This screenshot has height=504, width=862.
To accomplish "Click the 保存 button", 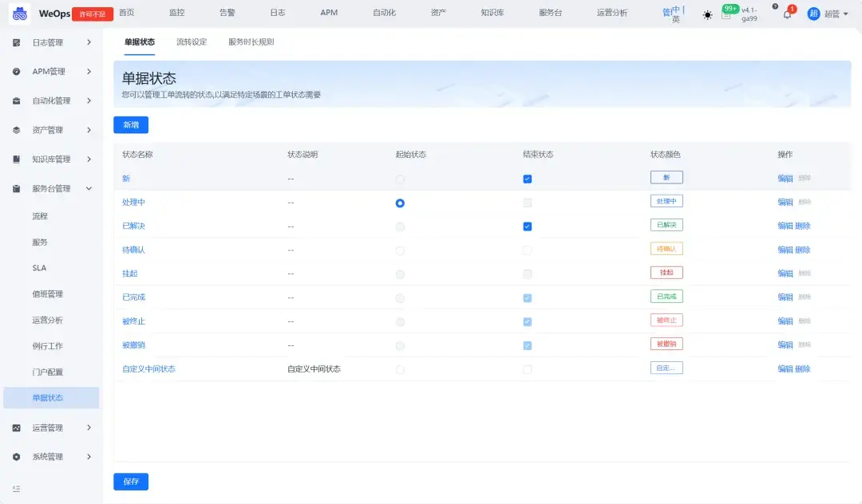I will (131, 482).
